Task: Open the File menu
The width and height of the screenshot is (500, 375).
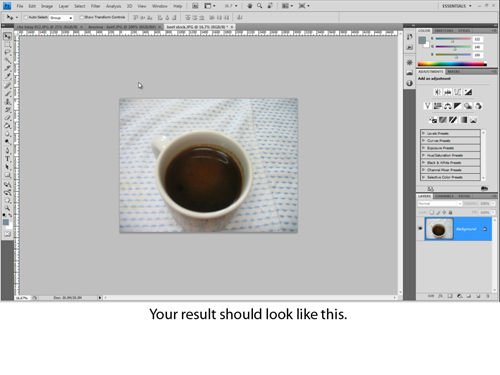Action: [20, 6]
